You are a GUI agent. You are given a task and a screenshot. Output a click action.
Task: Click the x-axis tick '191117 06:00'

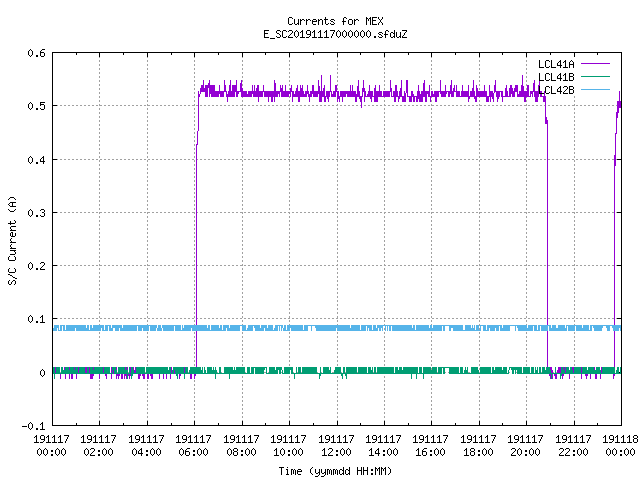pos(193,446)
